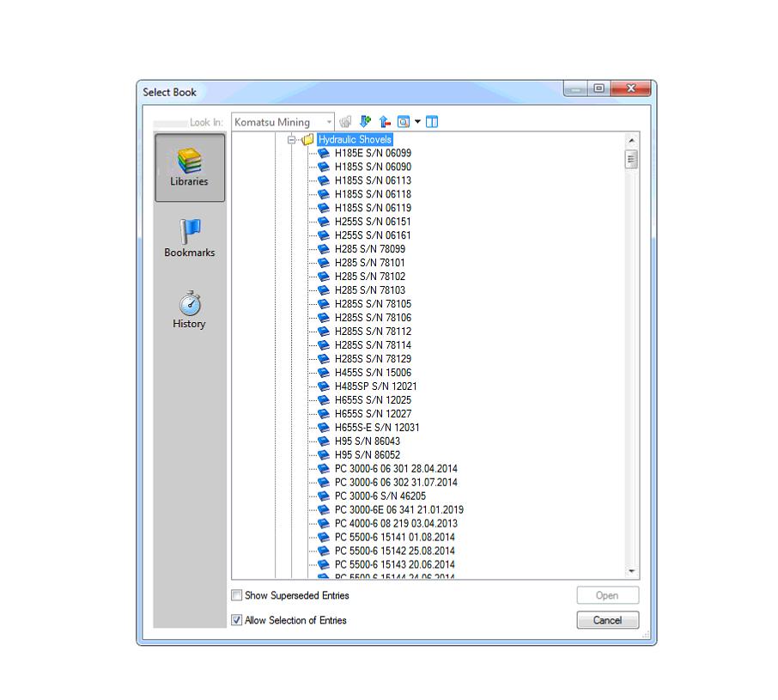Screen dimensions: 778x700
Task: Click the grayed book navigation icon on toolbar
Action: click(345, 121)
